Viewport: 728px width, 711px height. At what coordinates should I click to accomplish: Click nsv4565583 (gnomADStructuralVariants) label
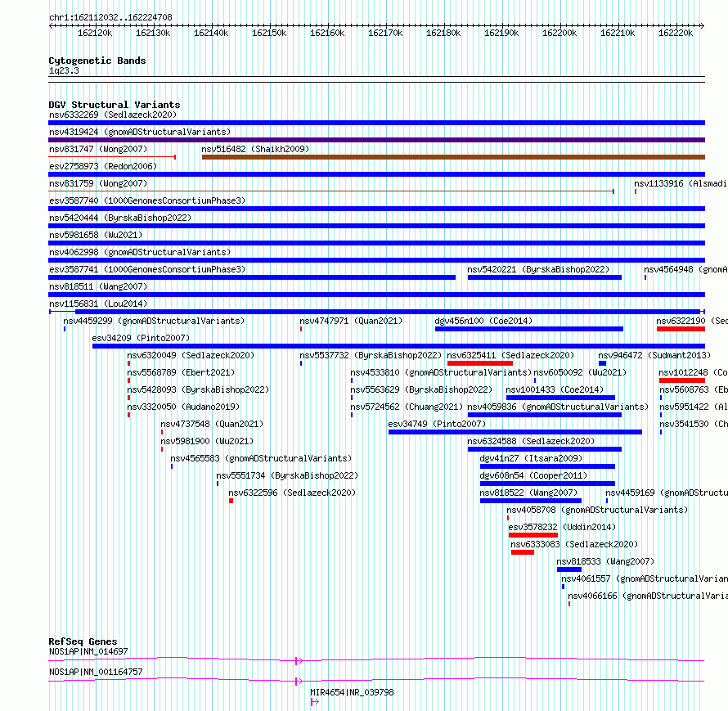261,458
